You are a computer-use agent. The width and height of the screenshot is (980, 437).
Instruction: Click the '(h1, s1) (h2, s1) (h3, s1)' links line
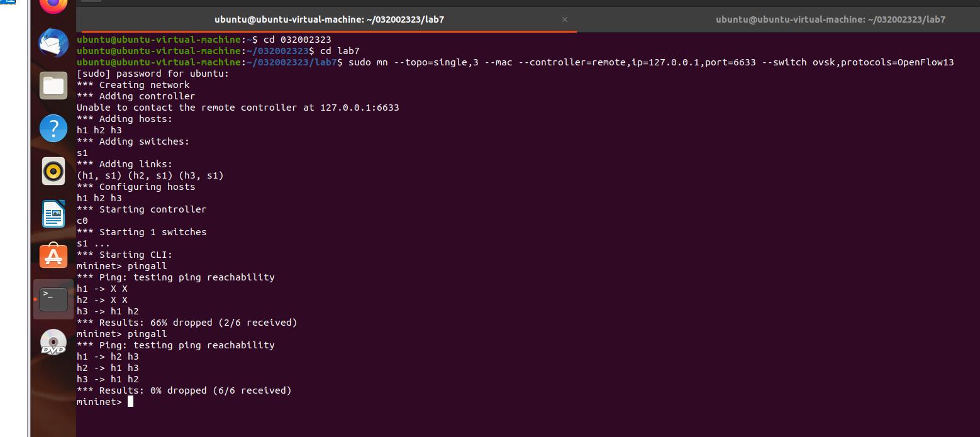click(150, 175)
